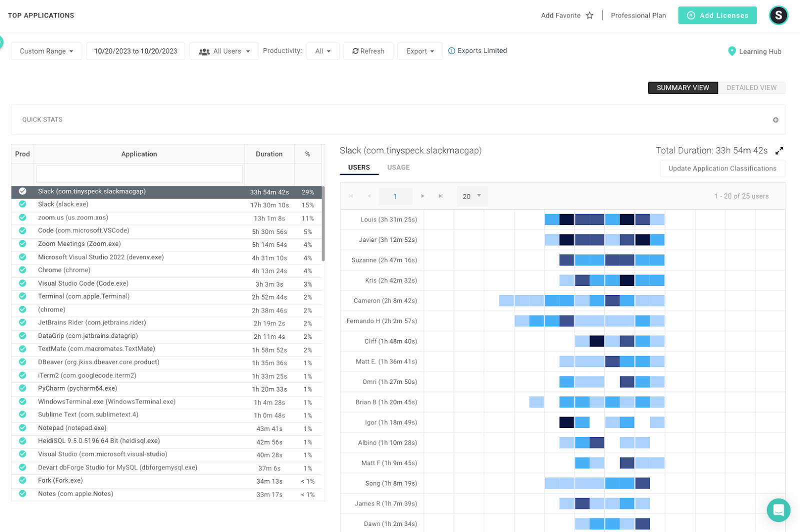Screen dimensions: 800x532
Task: Open the user avatar S menu
Action: (778, 15)
